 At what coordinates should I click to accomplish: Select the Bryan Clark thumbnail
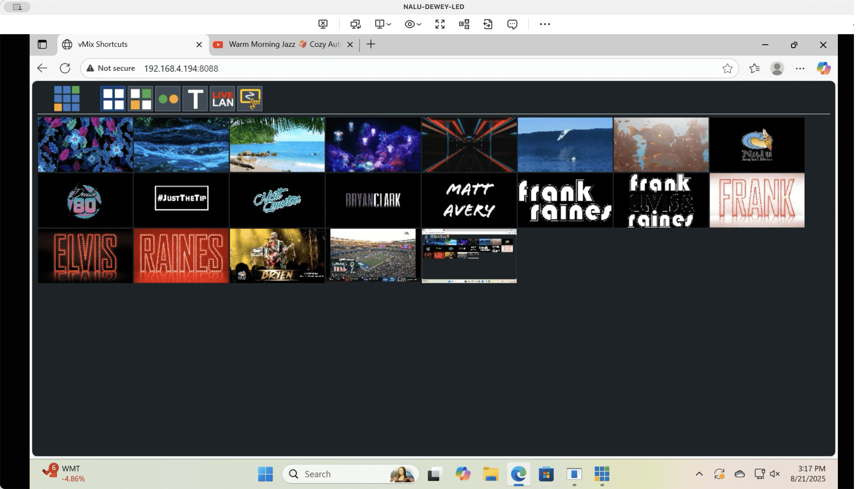coord(373,200)
